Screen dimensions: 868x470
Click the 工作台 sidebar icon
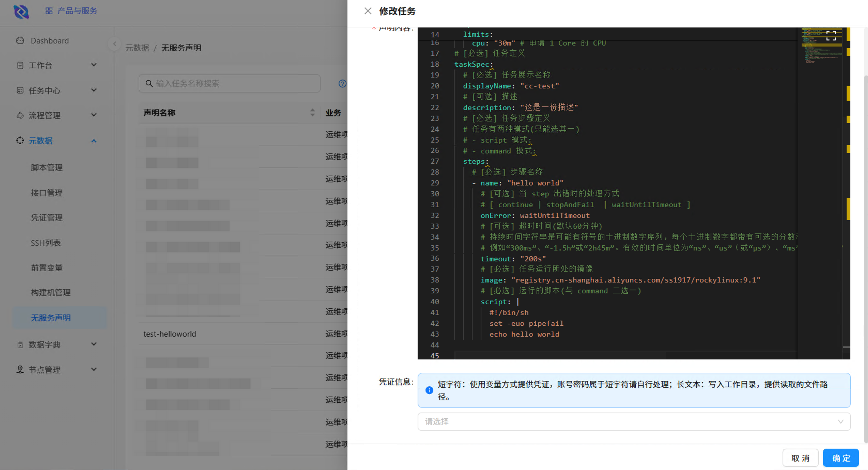[20, 65]
